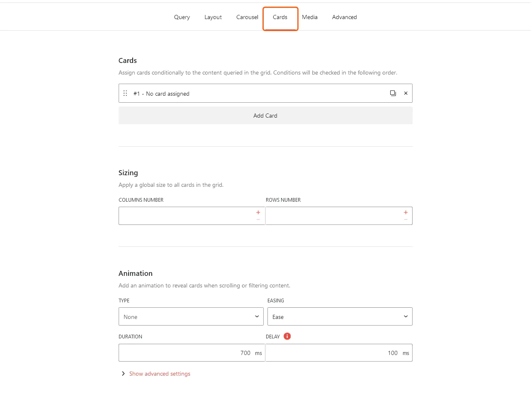Image resolution: width=532 pixels, height=403 pixels.
Task: Open the animation Type dropdown
Action: [x=191, y=316]
